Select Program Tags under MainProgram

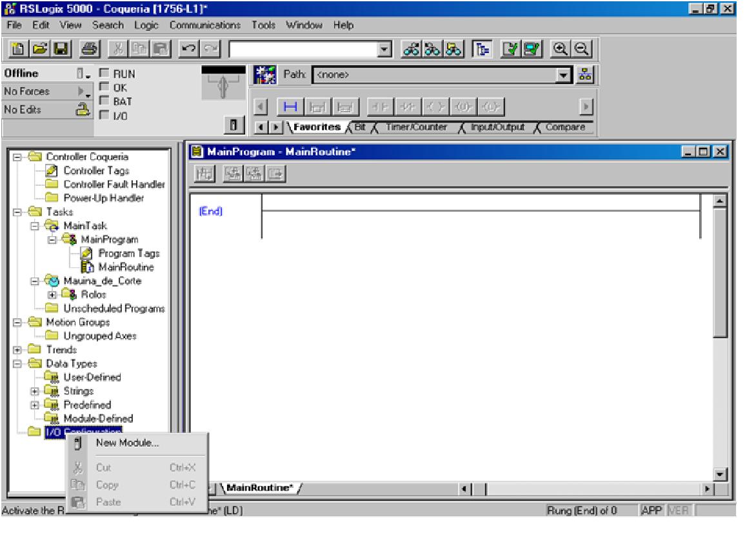pos(129,254)
